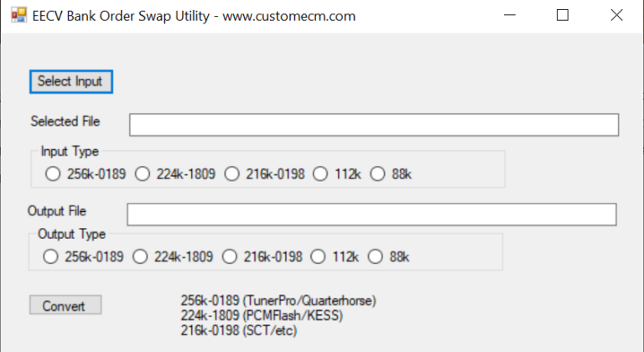Pick 112k output type option
The height and width of the screenshot is (352, 644).
tap(319, 256)
